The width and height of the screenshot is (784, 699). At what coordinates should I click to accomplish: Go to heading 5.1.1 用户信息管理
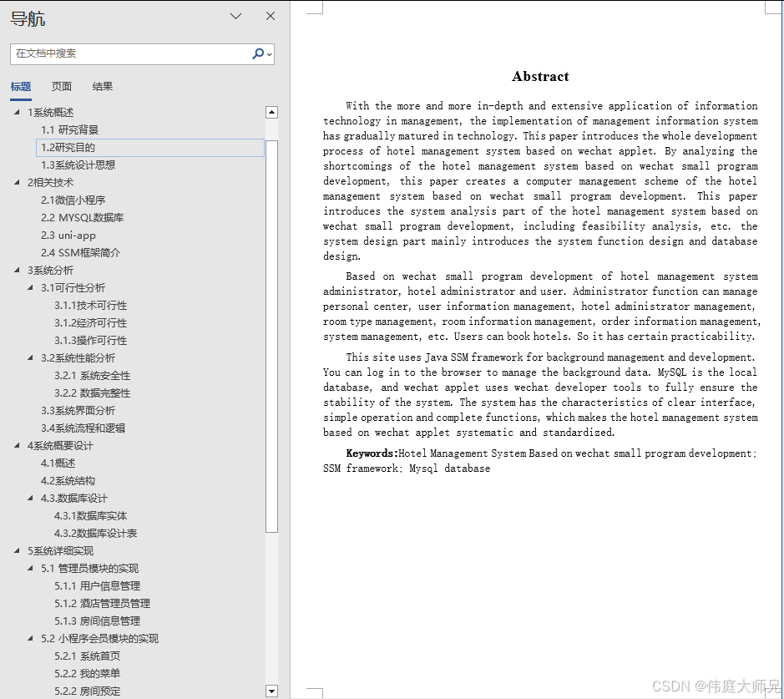97,585
